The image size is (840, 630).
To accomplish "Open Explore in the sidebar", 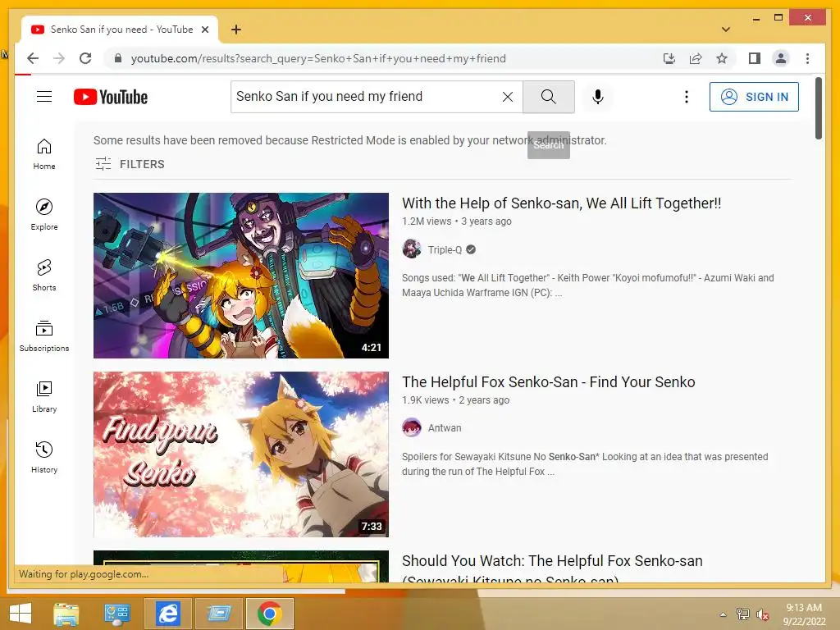I will point(44,215).
